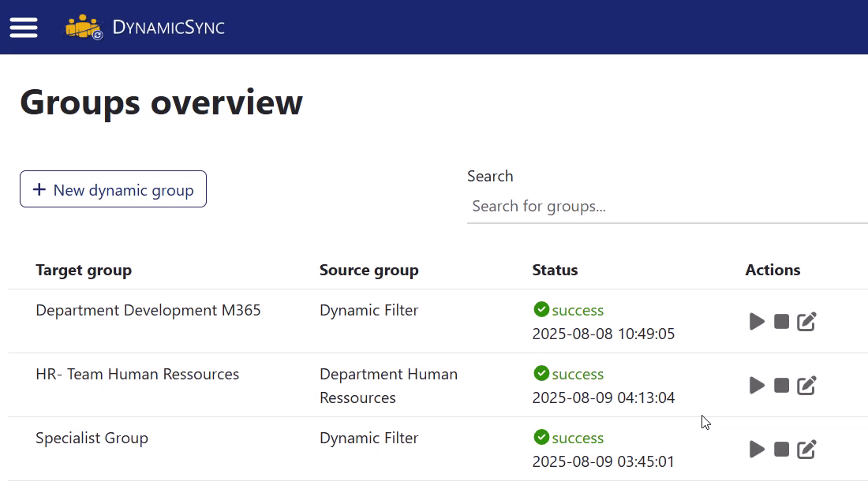Click the search for groups input field
Screen dimensions: 868x489
[x=667, y=206]
